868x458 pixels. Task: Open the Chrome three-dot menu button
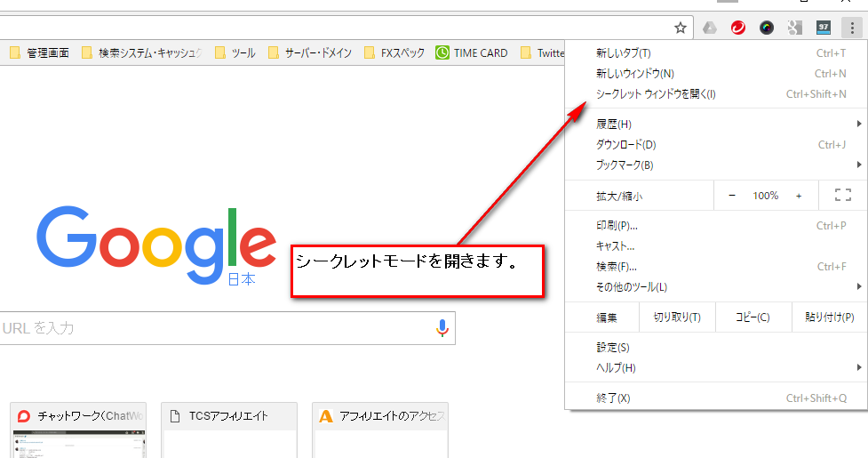coord(853,28)
